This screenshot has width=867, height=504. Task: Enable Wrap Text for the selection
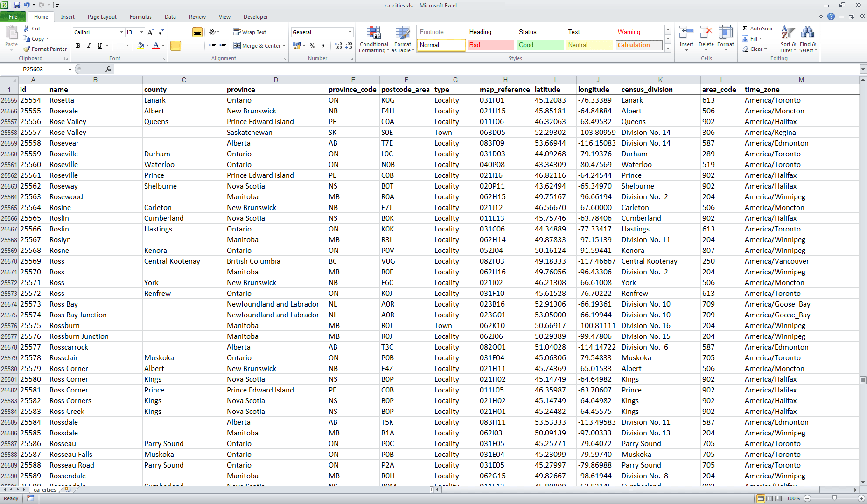[x=250, y=32]
